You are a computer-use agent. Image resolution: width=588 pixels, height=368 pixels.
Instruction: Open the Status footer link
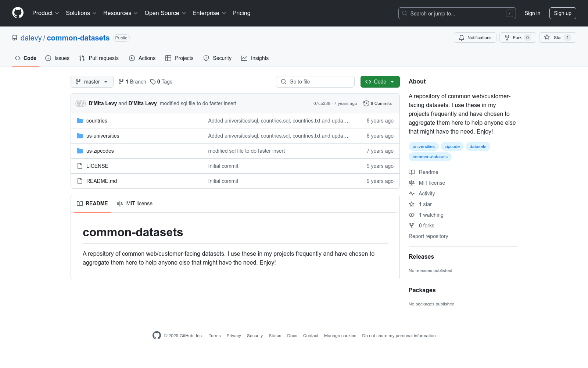275,336
